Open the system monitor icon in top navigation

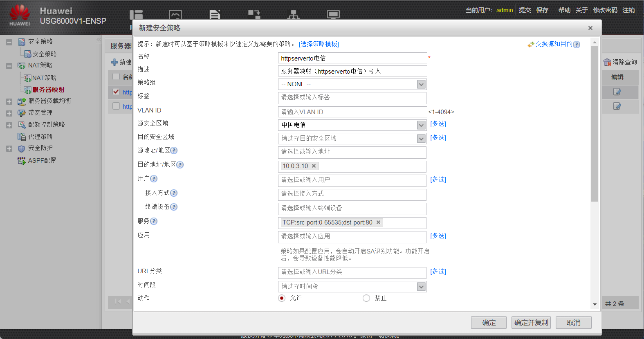(x=333, y=15)
